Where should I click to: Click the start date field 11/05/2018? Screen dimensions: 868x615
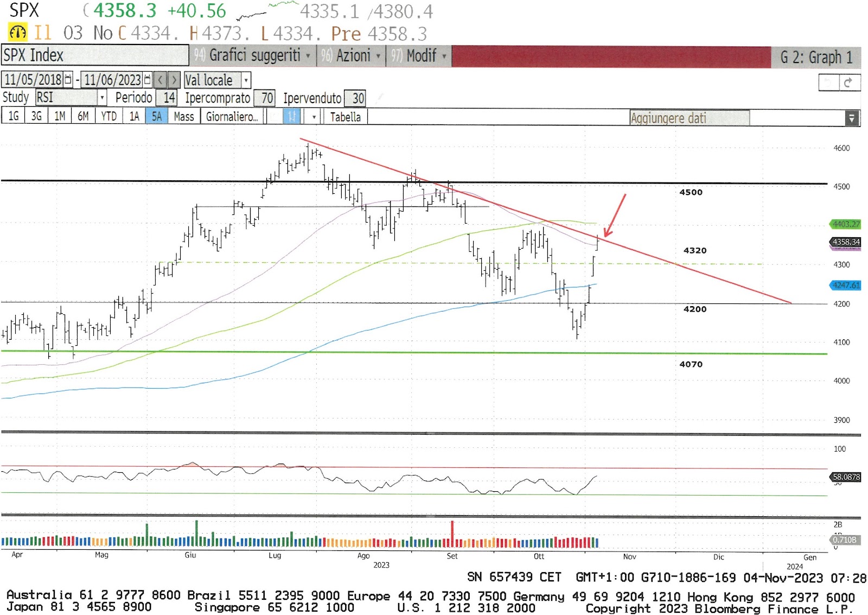(x=33, y=80)
